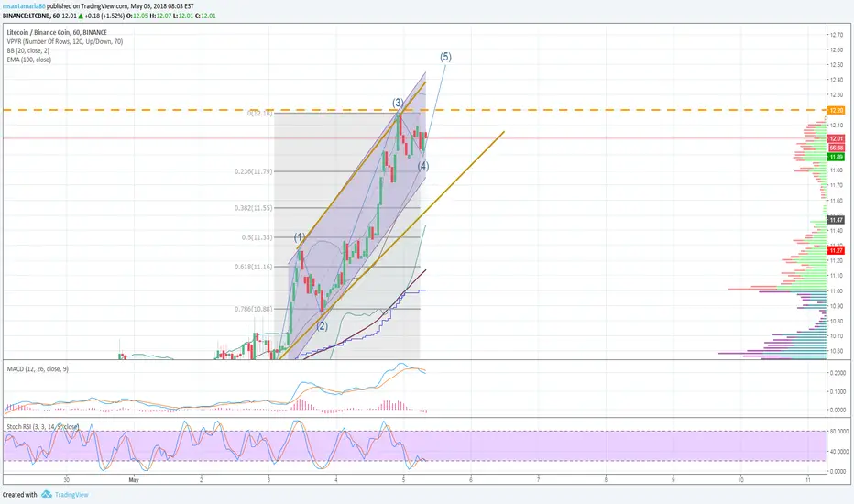Select the 0.236(11.79) Fibonacci level label
The image size is (854, 504).
[x=253, y=171]
